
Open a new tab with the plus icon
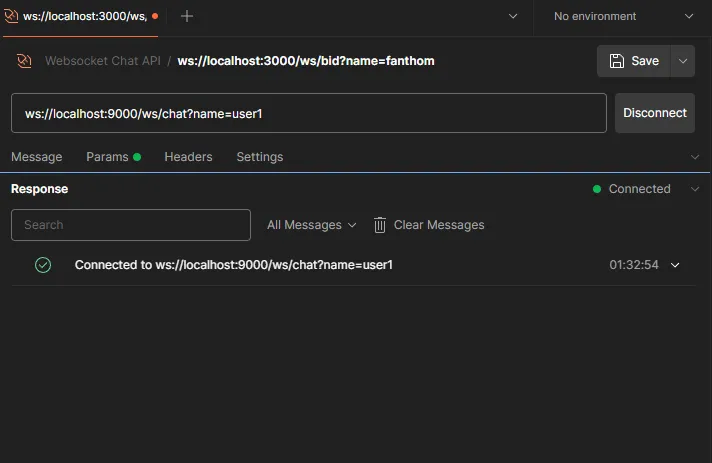[187, 16]
